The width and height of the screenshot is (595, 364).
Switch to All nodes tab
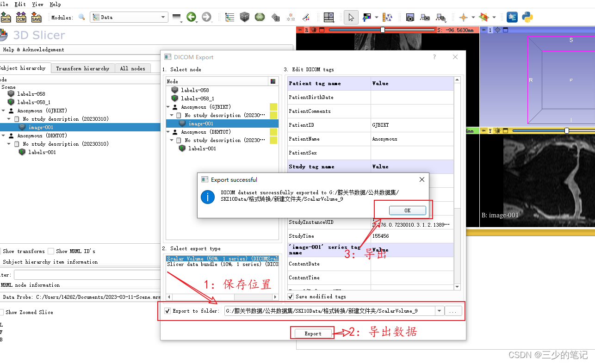[132, 68]
